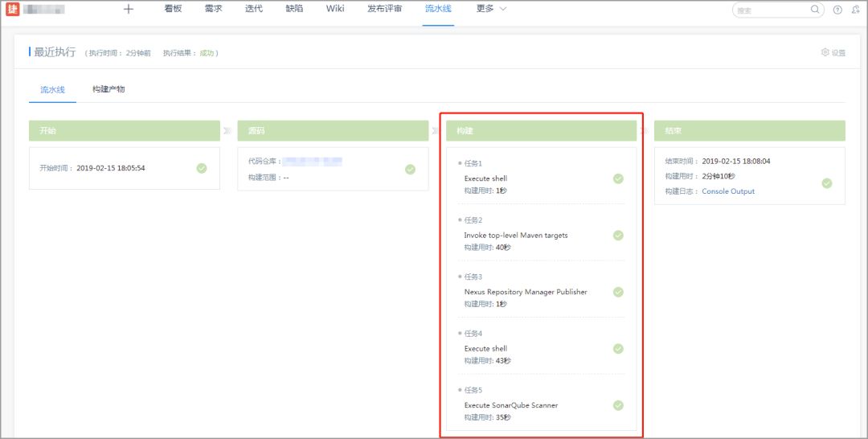Click the 2分钟10秒 build duration value

click(719, 176)
